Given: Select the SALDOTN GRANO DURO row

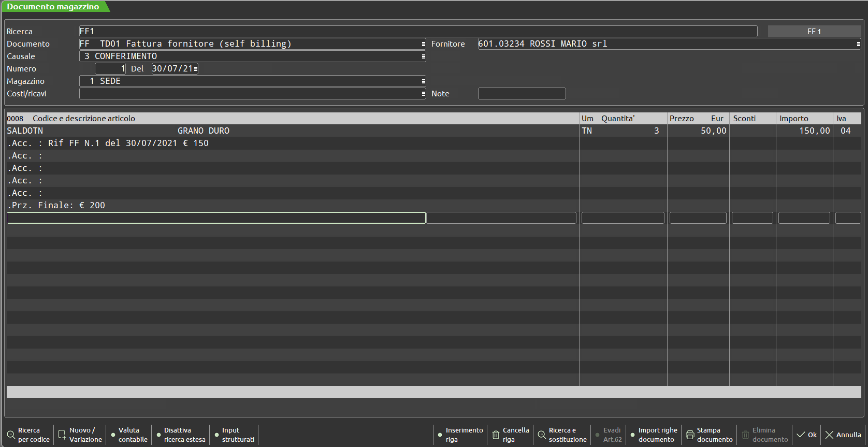Looking at the screenshot, I should [x=290, y=131].
